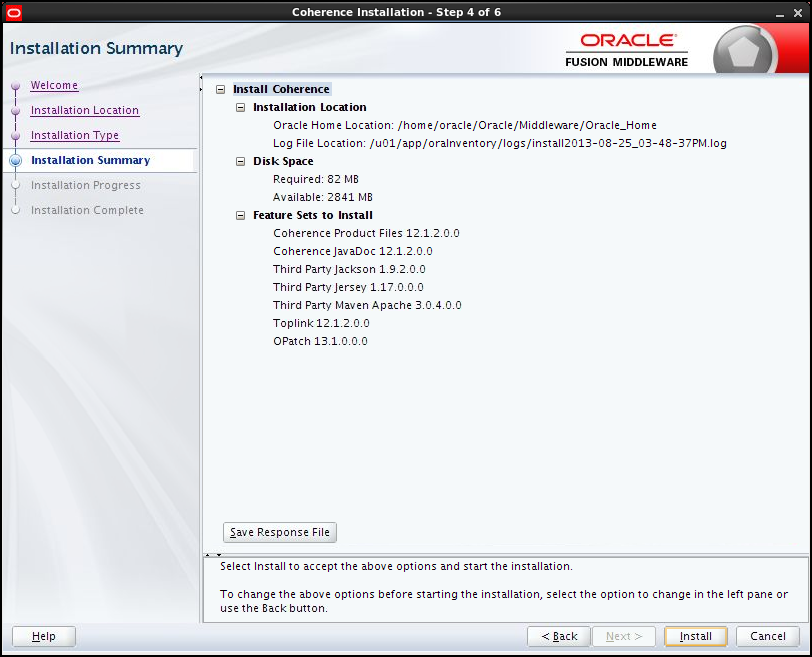The image size is (812, 657).
Task: Click the disabled Next button
Action: point(624,636)
